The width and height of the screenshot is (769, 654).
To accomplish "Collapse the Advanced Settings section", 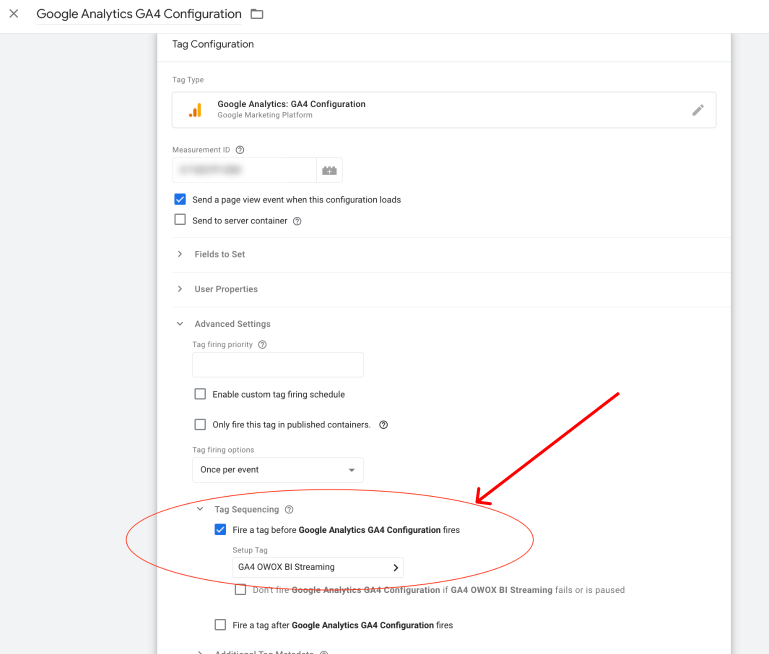I will point(231,324).
